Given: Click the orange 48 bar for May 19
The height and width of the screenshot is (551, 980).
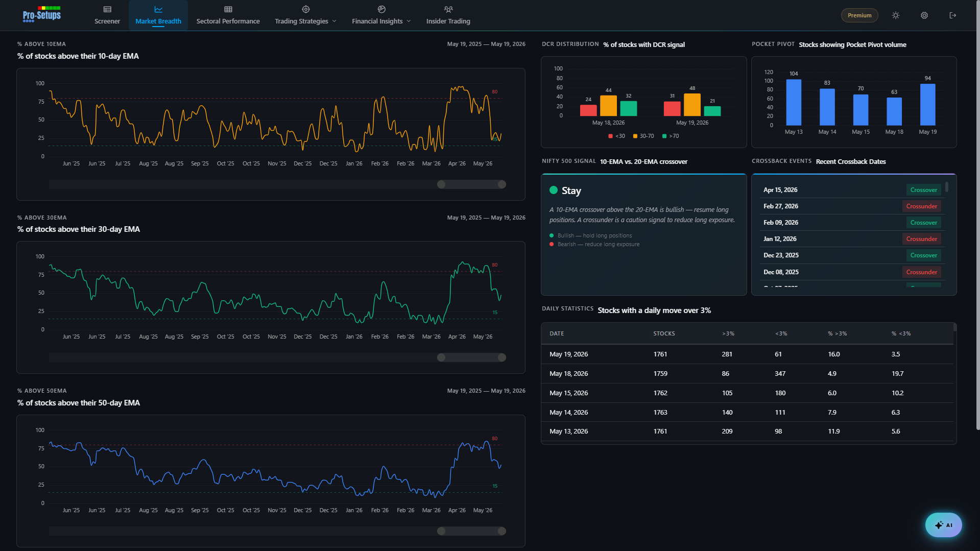Looking at the screenshot, I should pyautogui.click(x=692, y=105).
